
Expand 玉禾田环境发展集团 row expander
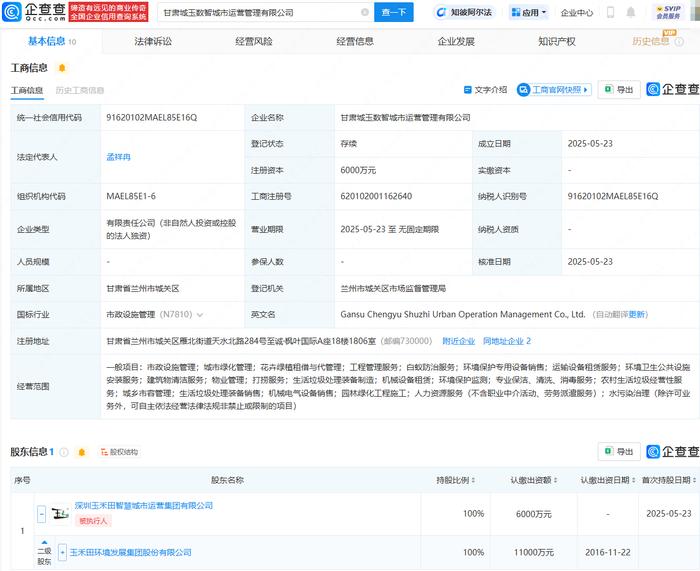pyautogui.click(x=62, y=553)
